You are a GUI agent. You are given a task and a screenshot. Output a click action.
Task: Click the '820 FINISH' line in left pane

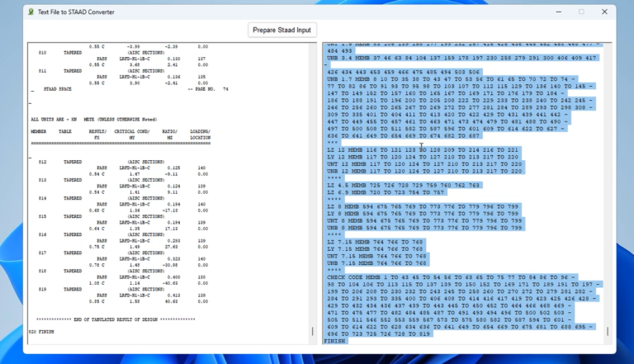[x=41, y=332]
